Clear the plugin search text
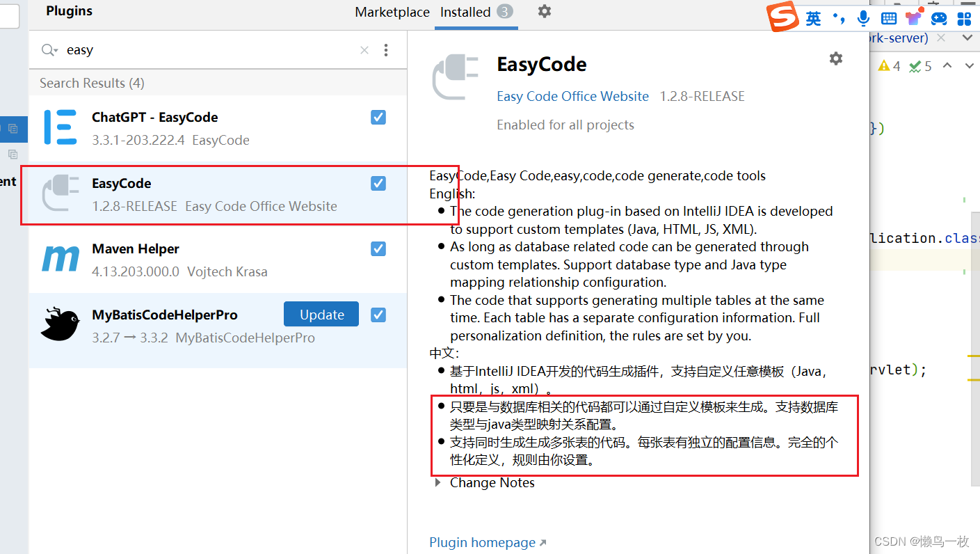This screenshot has width=980, height=554. 364,50
